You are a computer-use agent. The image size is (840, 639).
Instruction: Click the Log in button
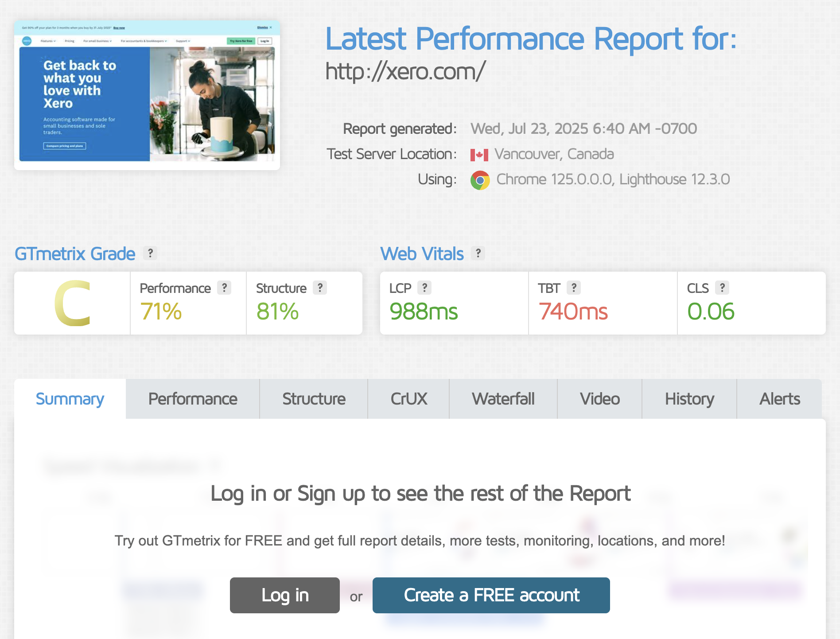click(285, 595)
